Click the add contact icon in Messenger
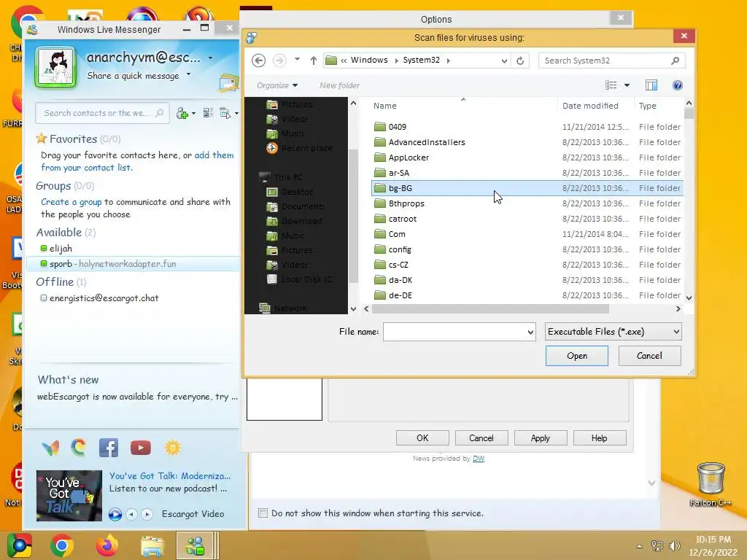Screen dimensions: 747x560 click(182, 113)
